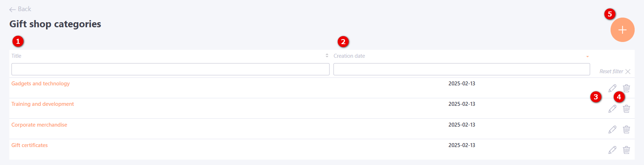Sort by the Title column arrows

click(327, 56)
